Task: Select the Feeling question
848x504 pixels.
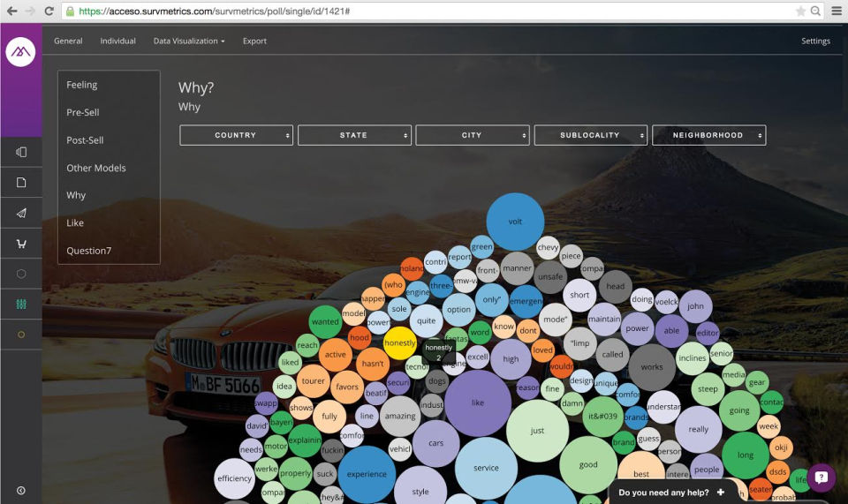Action: click(x=81, y=85)
